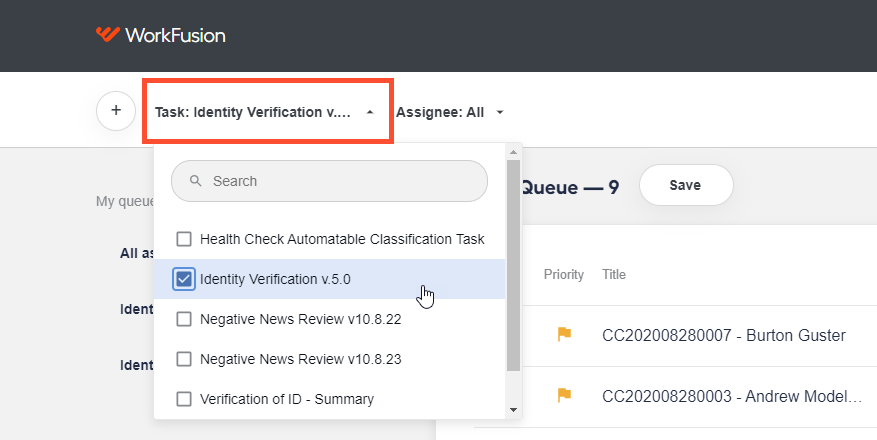Screen dimensions: 877x440
Task: Open the Assignee: All dropdown
Action: (x=450, y=112)
